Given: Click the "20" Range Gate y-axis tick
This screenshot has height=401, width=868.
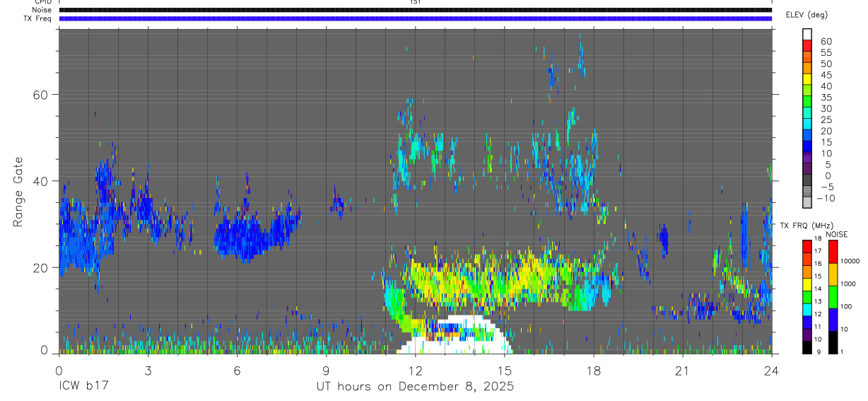Looking at the screenshot, I should pos(42,267).
